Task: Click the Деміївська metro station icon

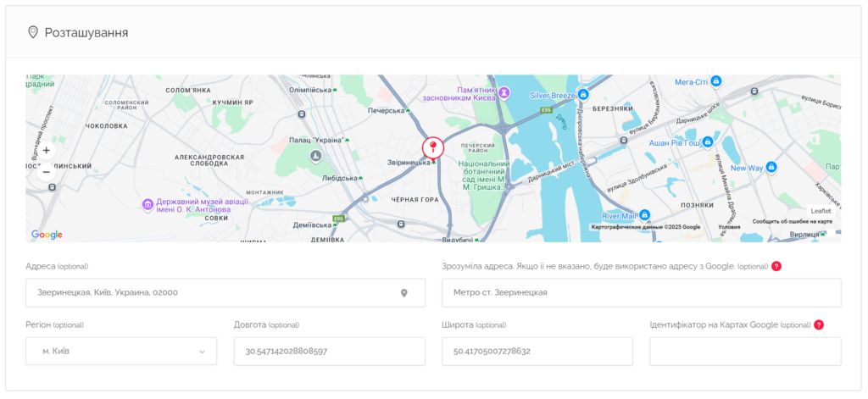Action: (x=335, y=224)
